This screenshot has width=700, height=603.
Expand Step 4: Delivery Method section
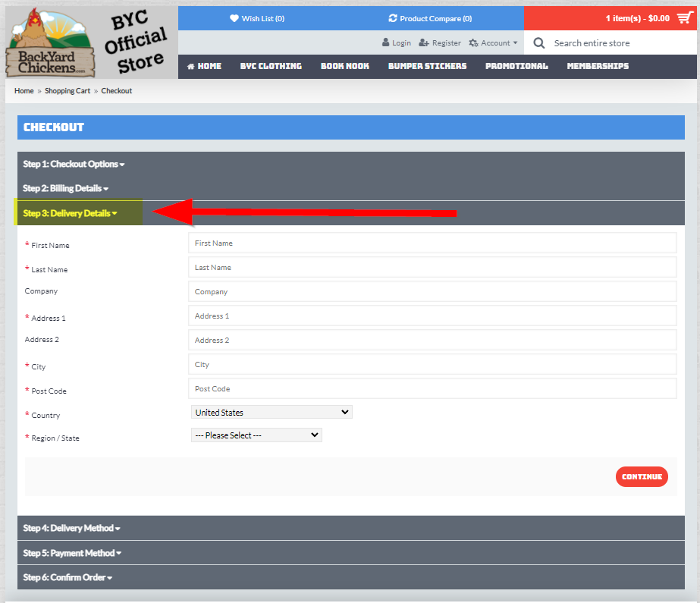71,528
